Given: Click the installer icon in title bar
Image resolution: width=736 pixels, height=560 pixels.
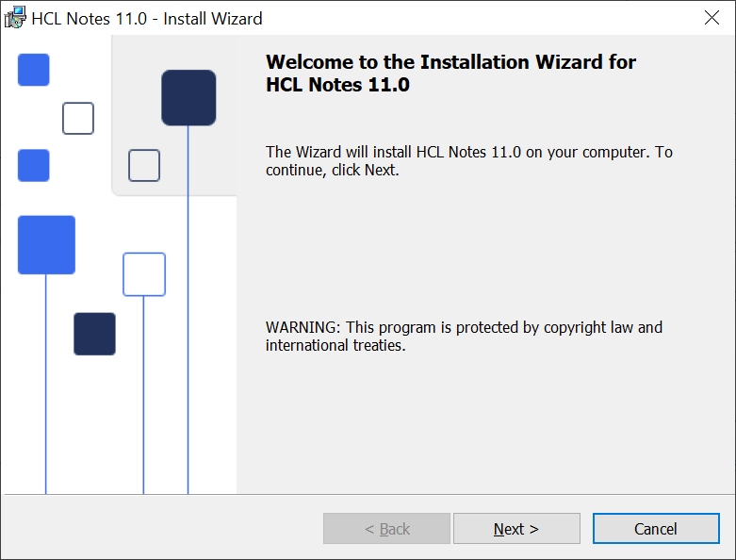Looking at the screenshot, I should tap(15, 18).
